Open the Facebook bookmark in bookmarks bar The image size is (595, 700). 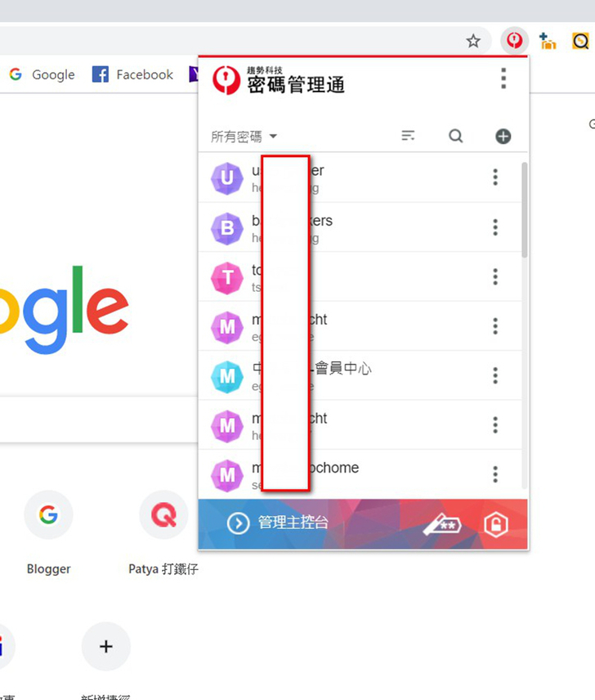(x=132, y=74)
